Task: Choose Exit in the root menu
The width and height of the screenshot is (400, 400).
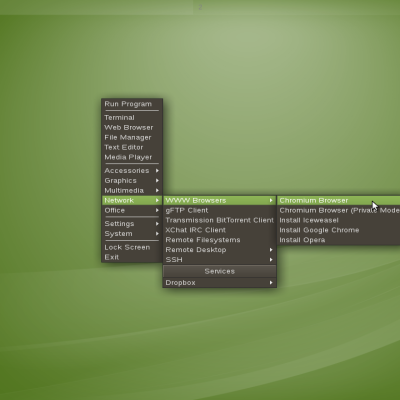Action: 132,257
